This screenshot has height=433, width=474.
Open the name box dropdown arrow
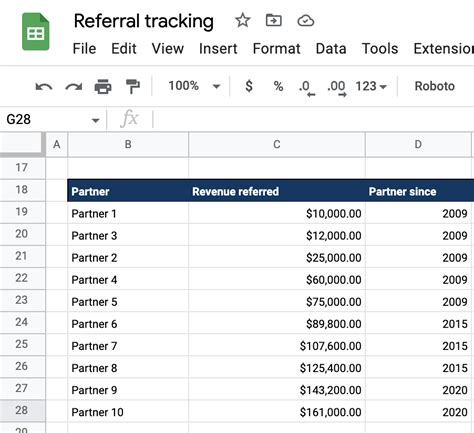95,120
